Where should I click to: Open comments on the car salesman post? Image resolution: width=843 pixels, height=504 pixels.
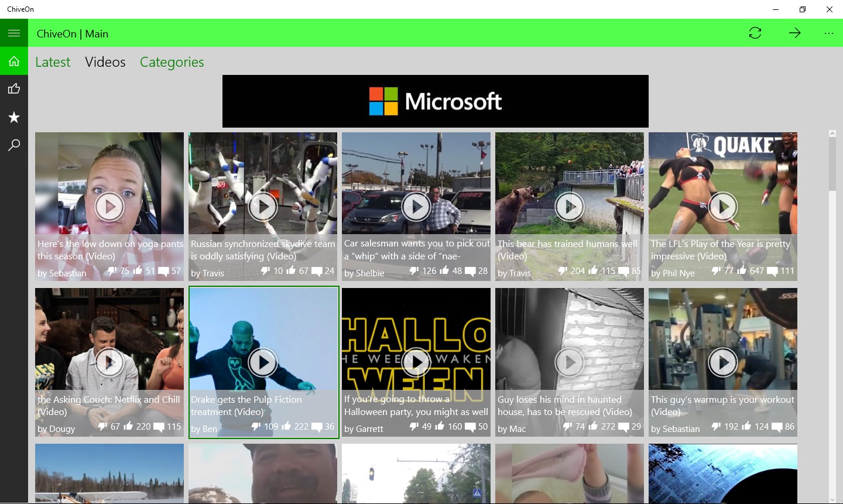[470, 271]
